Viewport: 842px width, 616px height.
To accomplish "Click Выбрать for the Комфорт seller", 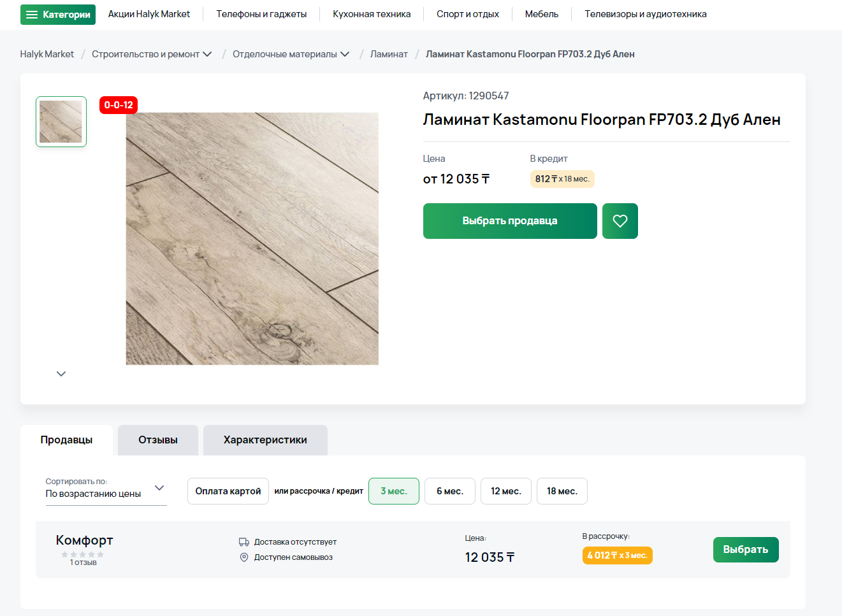I will (x=746, y=550).
